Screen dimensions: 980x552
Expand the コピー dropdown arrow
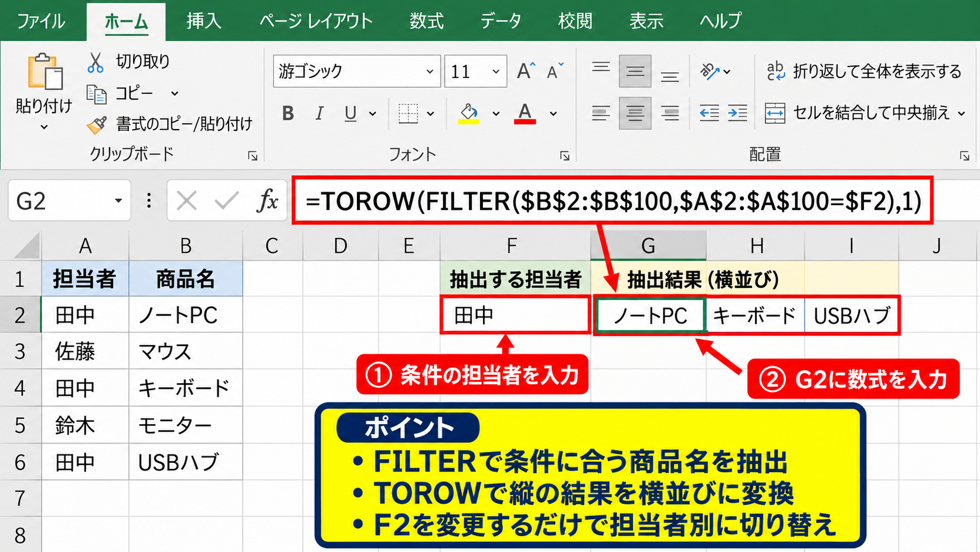[x=175, y=94]
